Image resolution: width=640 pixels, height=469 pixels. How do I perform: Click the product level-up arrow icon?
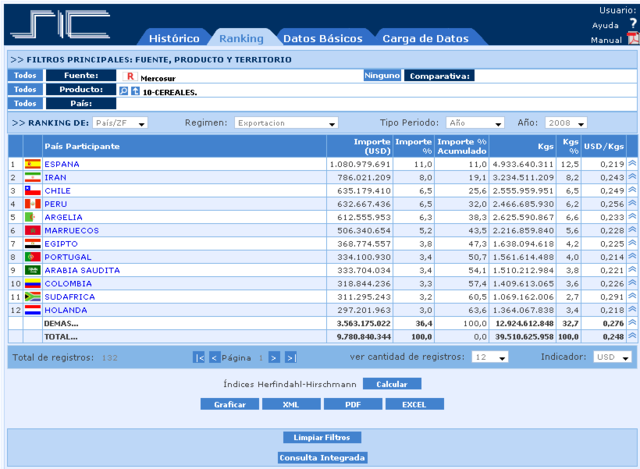click(135, 91)
